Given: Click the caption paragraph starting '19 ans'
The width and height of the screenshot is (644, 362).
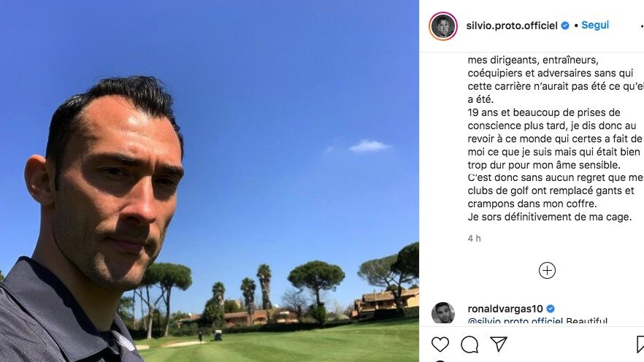Looking at the screenshot, I should 555,139.
